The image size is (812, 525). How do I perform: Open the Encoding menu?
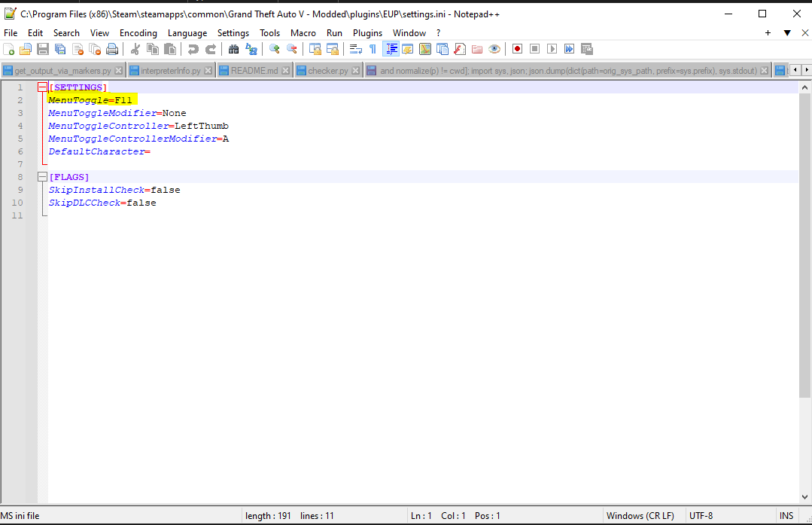click(x=138, y=33)
